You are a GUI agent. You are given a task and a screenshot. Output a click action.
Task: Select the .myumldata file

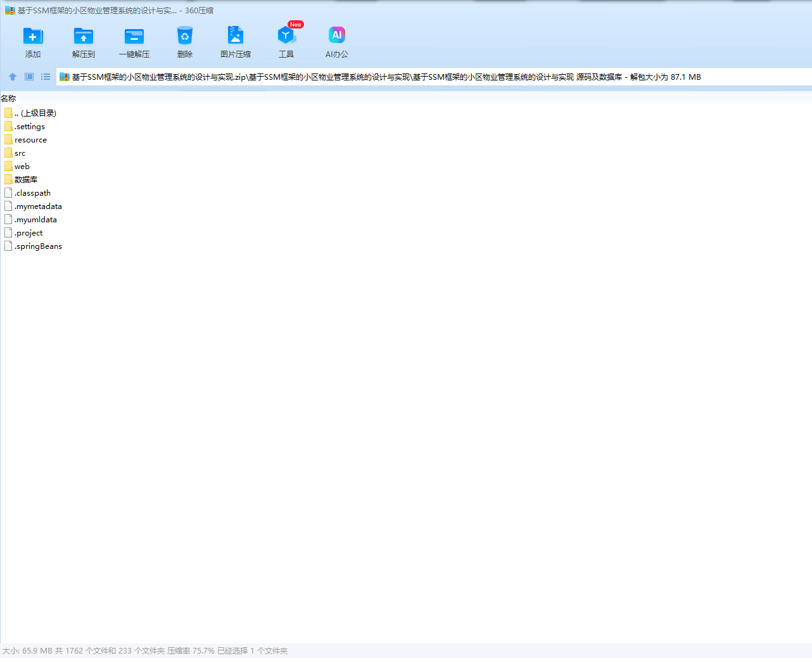point(30,219)
